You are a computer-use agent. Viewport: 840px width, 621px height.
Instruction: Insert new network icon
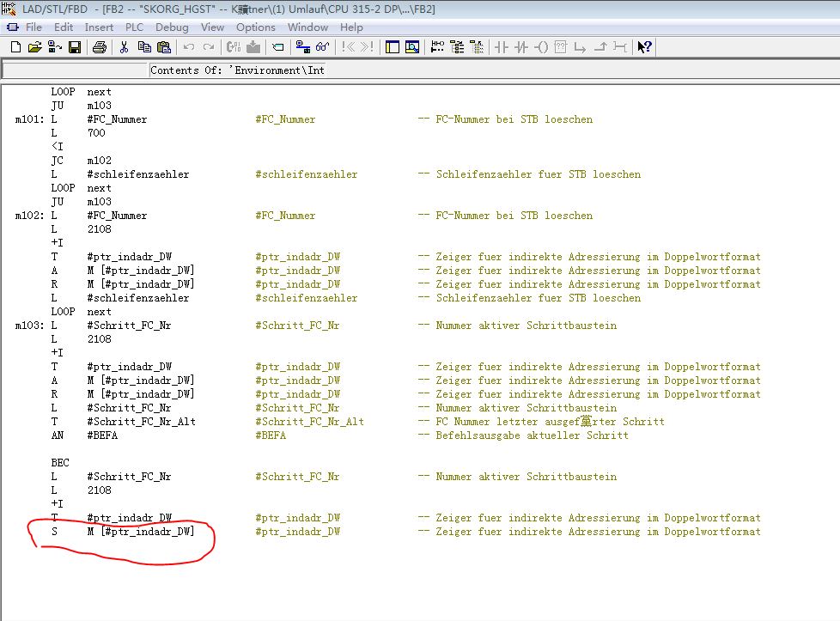278,47
